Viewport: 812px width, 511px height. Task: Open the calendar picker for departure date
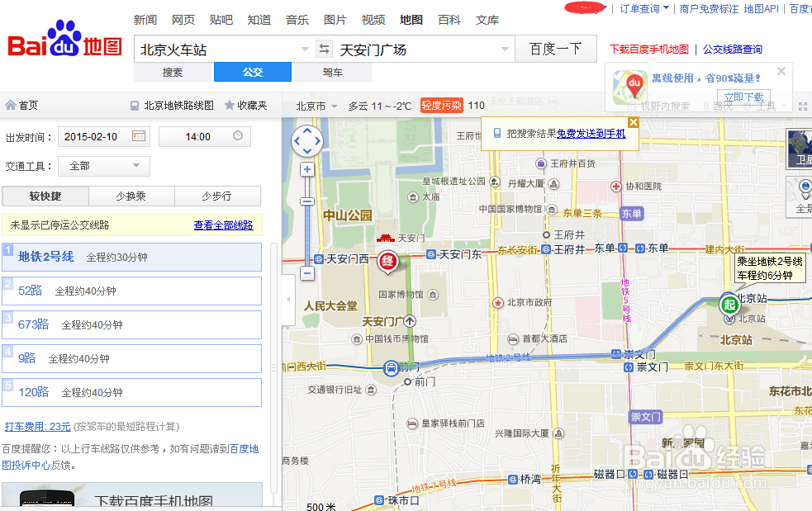coord(138,136)
